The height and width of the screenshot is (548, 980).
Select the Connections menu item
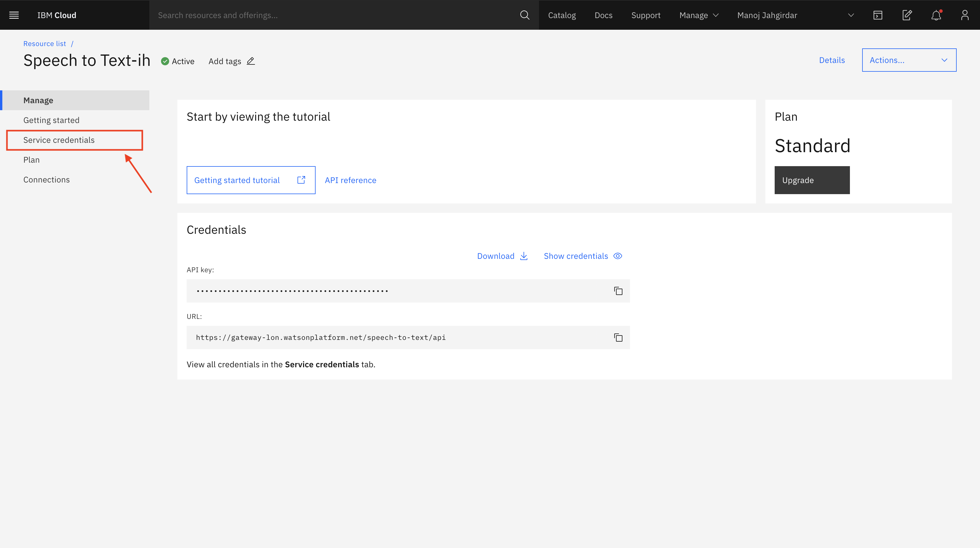tap(46, 180)
